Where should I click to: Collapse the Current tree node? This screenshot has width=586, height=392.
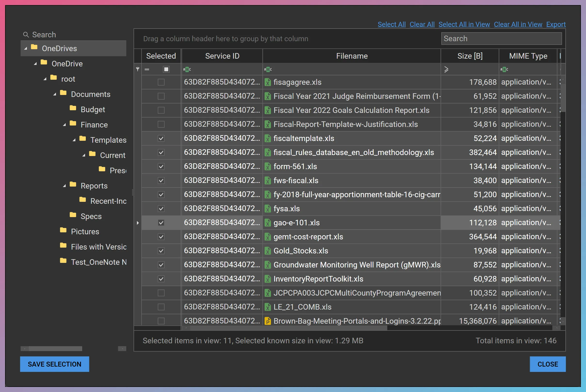point(84,155)
